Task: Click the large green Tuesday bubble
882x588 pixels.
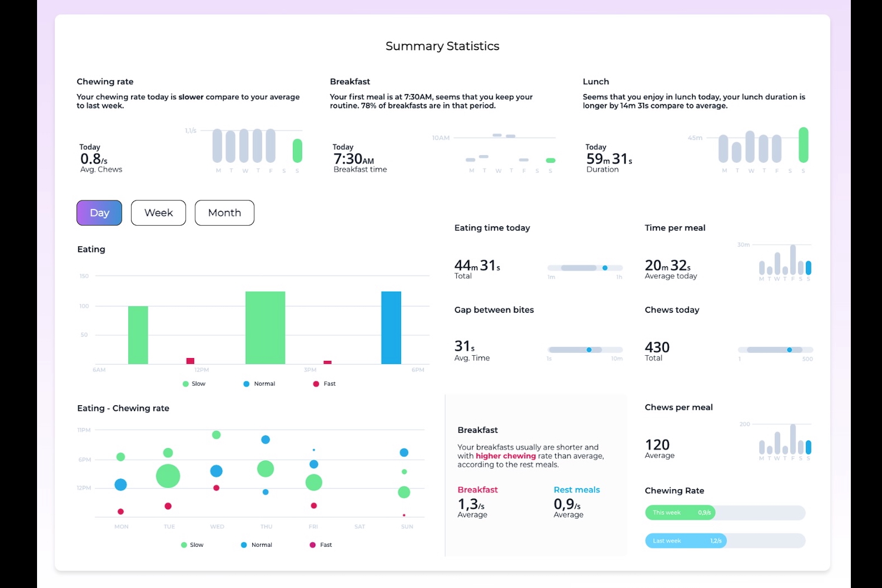Action: pyautogui.click(x=168, y=476)
